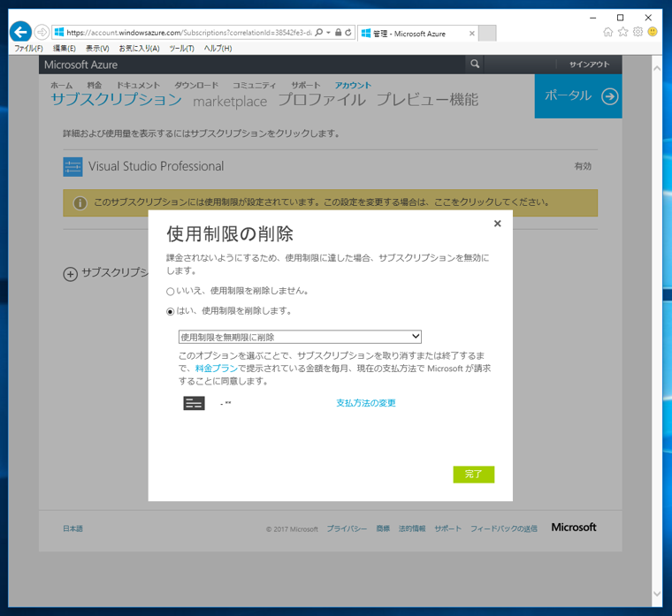
Task: Click the ホーム nav link
Action: point(62,85)
